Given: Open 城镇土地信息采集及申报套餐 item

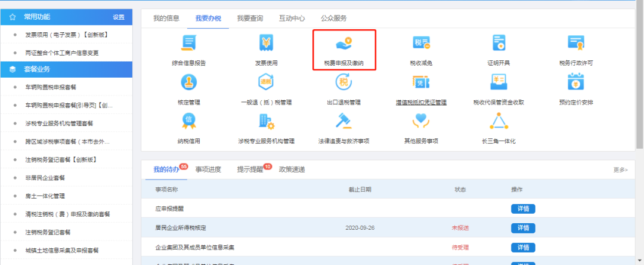Looking at the screenshot, I should [62, 250].
